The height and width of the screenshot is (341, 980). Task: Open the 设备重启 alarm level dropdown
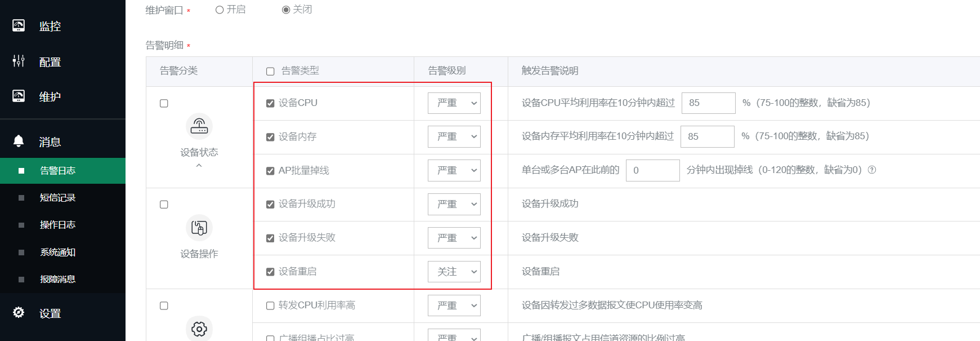[454, 272]
